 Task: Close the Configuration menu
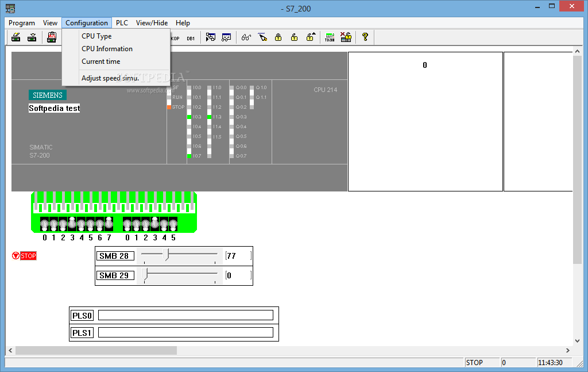coord(87,23)
